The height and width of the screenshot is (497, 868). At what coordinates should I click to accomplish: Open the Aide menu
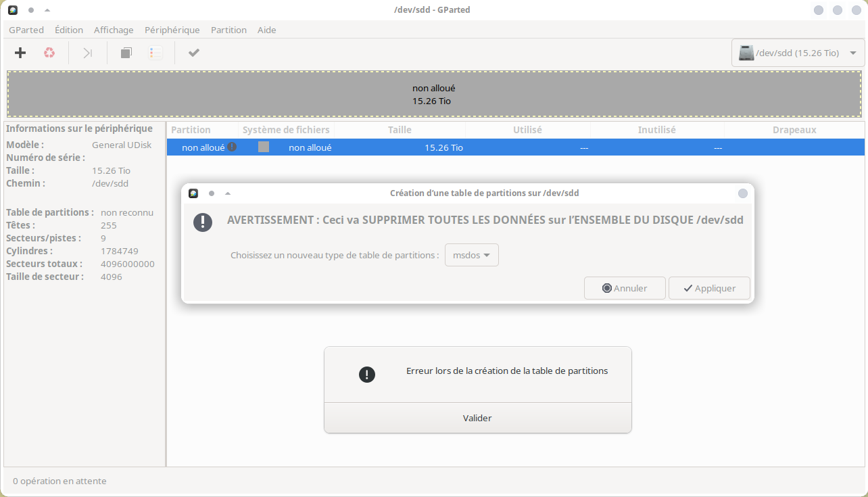[x=267, y=30]
